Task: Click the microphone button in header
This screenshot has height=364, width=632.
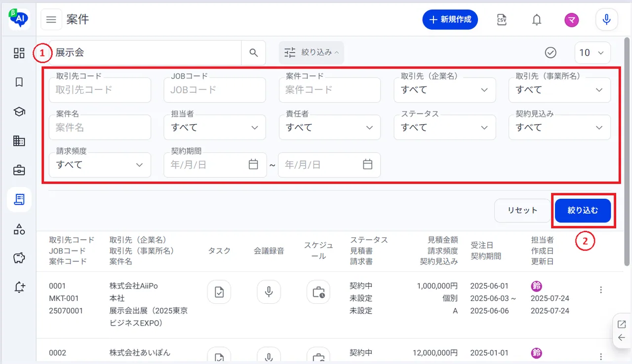Action: [x=607, y=20]
